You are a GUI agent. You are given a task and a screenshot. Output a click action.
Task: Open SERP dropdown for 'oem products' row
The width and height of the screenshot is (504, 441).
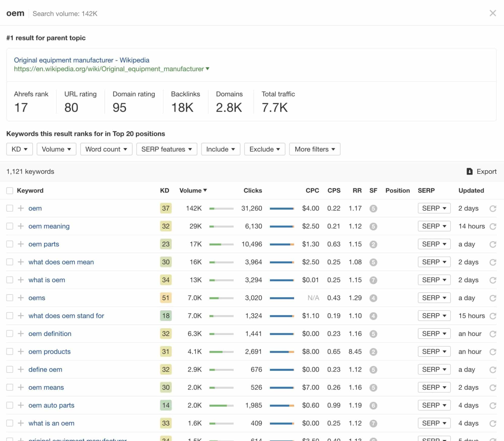click(434, 351)
